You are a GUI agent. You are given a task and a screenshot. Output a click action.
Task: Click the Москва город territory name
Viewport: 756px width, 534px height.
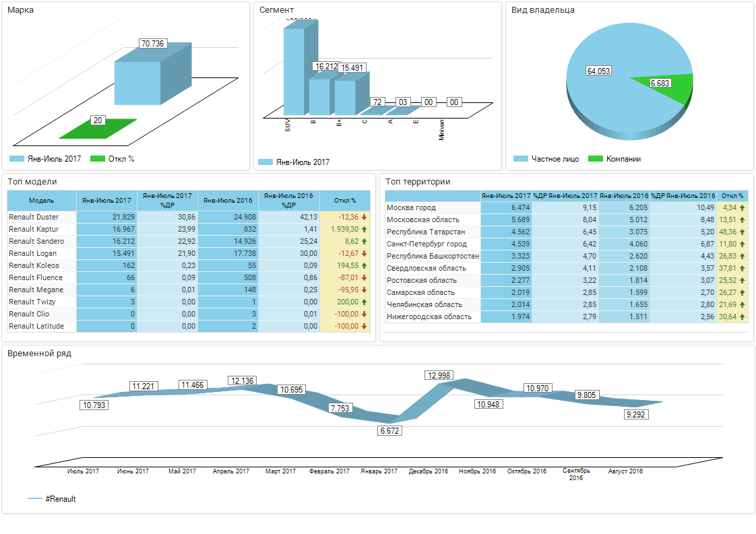point(411,207)
